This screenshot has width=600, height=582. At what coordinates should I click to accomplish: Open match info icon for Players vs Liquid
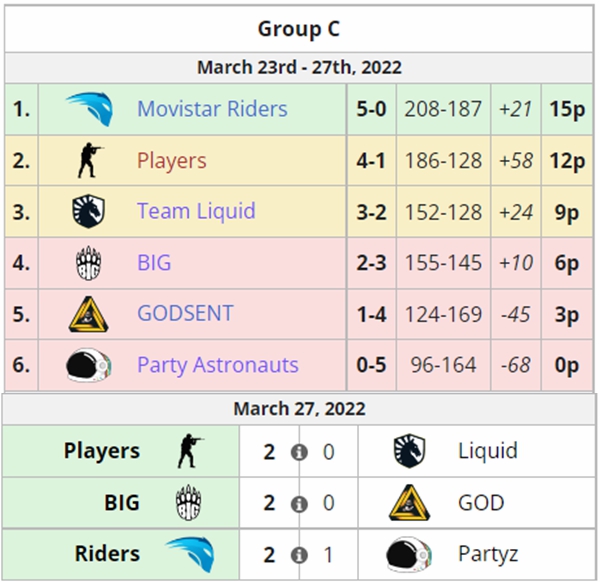pyautogui.click(x=299, y=452)
